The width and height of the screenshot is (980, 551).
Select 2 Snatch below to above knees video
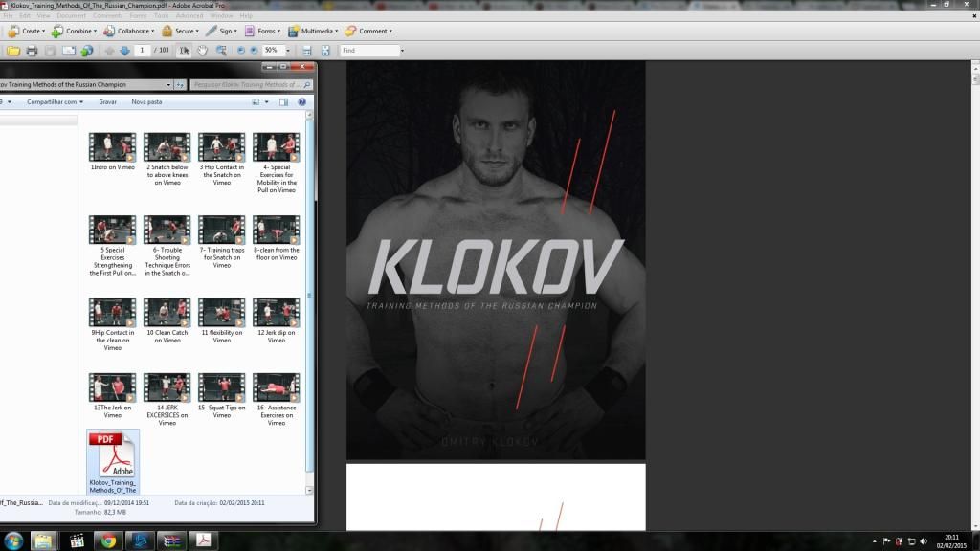[x=167, y=159]
